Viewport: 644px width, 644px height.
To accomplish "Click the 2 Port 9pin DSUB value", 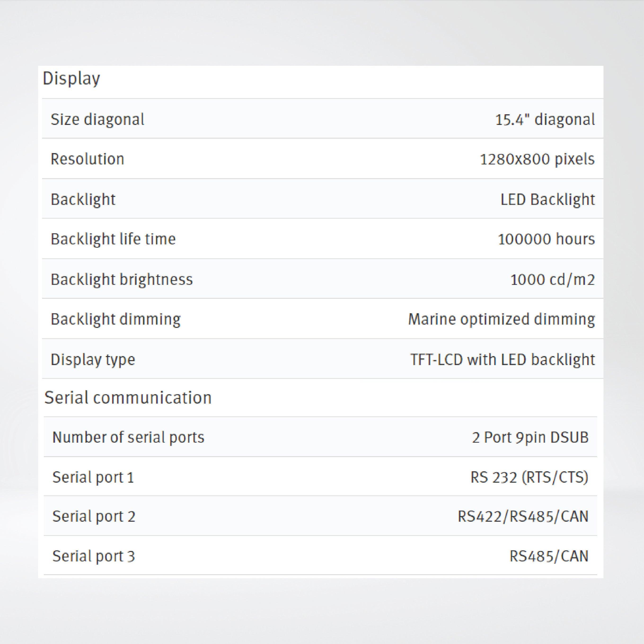I will click(530, 437).
